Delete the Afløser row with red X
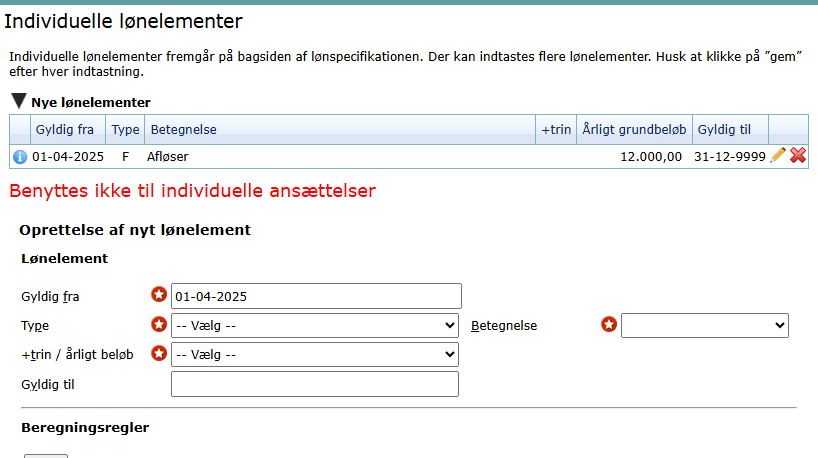The height and width of the screenshot is (458, 818). tap(798, 155)
